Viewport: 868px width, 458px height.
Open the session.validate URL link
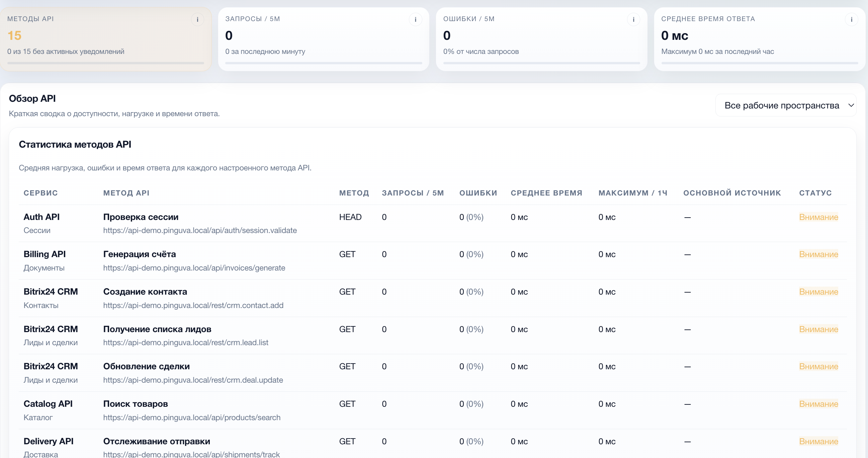click(200, 230)
